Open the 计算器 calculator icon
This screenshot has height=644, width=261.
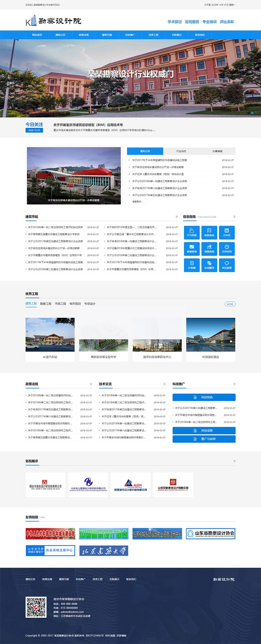click(x=192, y=265)
